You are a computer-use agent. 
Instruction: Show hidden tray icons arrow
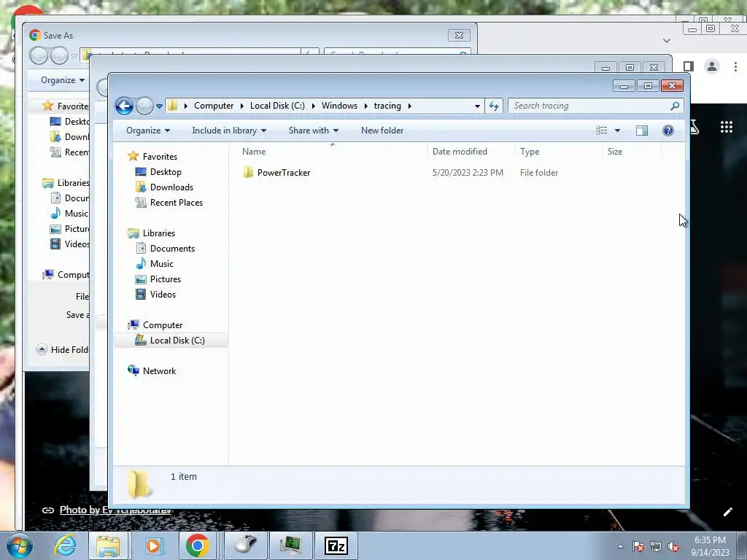point(620,546)
